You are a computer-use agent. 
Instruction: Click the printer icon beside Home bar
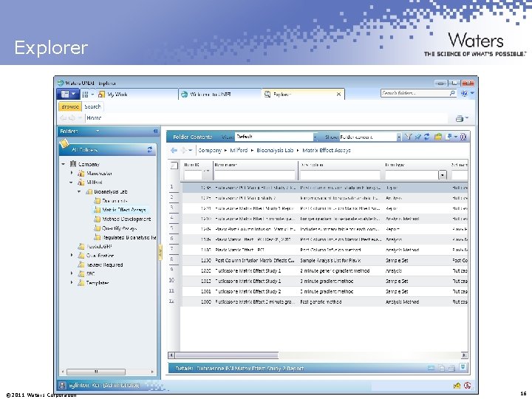pyautogui.click(x=459, y=118)
